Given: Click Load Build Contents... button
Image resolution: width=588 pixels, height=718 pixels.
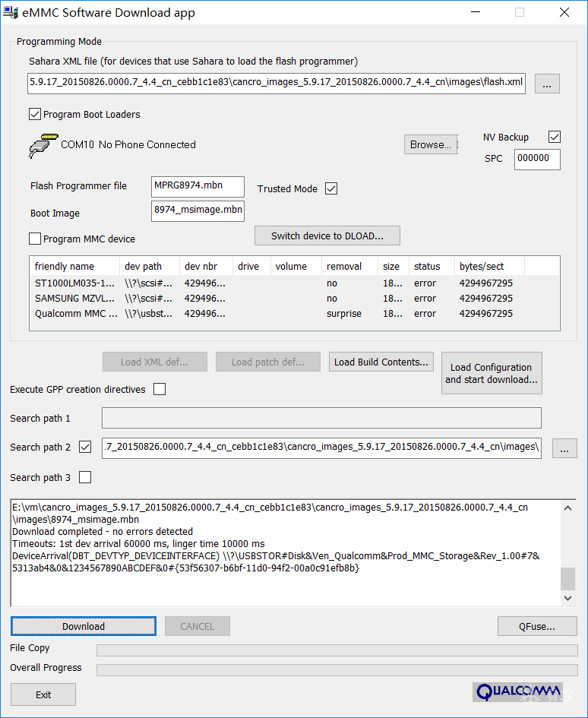Looking at the screenshot, I should pos(381,362).
